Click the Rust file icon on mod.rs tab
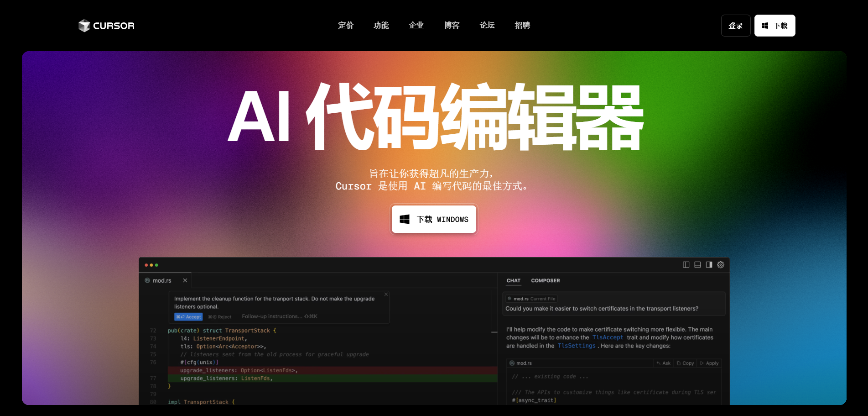This screenshot has width=868, height=416. tap(147, 280)
